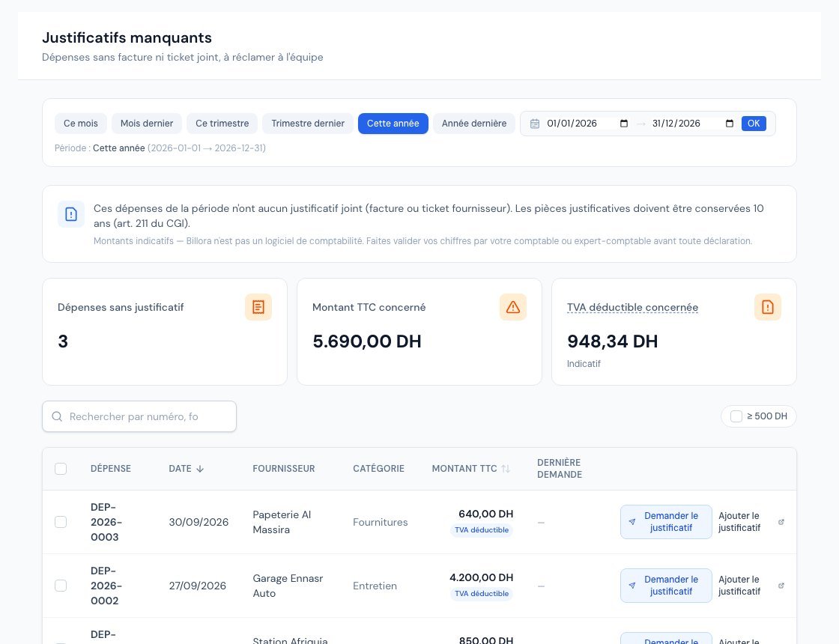This screenshot has height=644, width=839.
Task: Click the 30/09/2026 date cell
Action: click(x=199, y=522)
